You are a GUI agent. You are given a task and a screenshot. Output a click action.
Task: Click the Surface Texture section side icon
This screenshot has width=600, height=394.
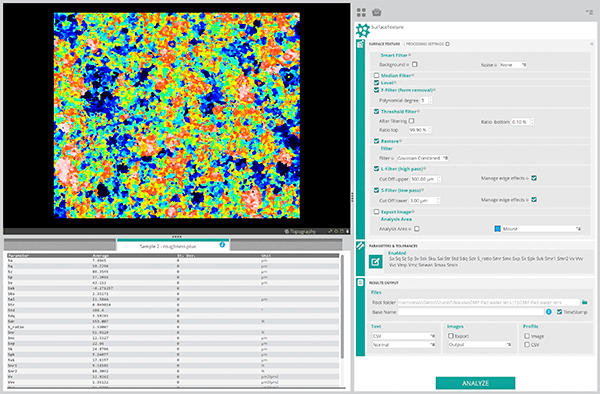(360, 44)
